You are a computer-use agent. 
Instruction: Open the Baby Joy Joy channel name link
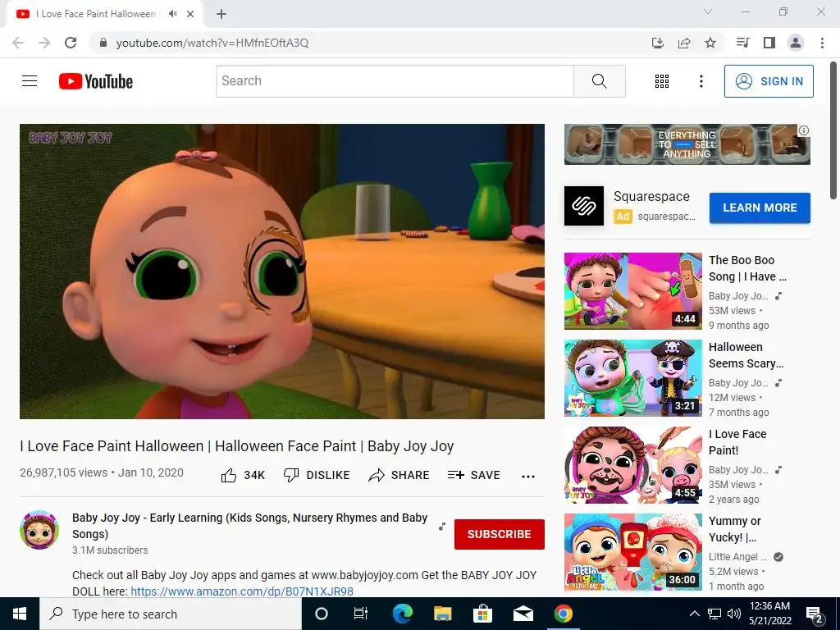click(x=249, y=526)
